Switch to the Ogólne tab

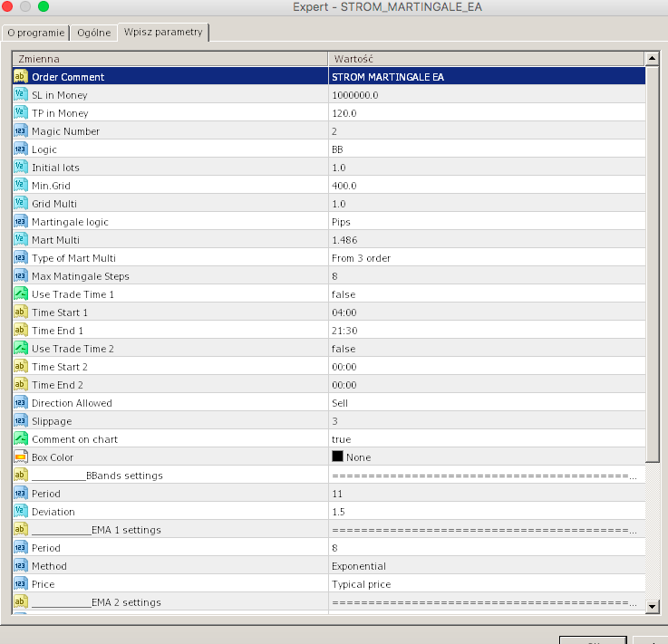pyautogui.click(x=93, y=33)
